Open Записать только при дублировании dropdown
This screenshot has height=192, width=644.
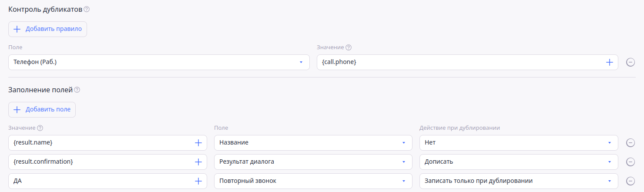point(519,181)
